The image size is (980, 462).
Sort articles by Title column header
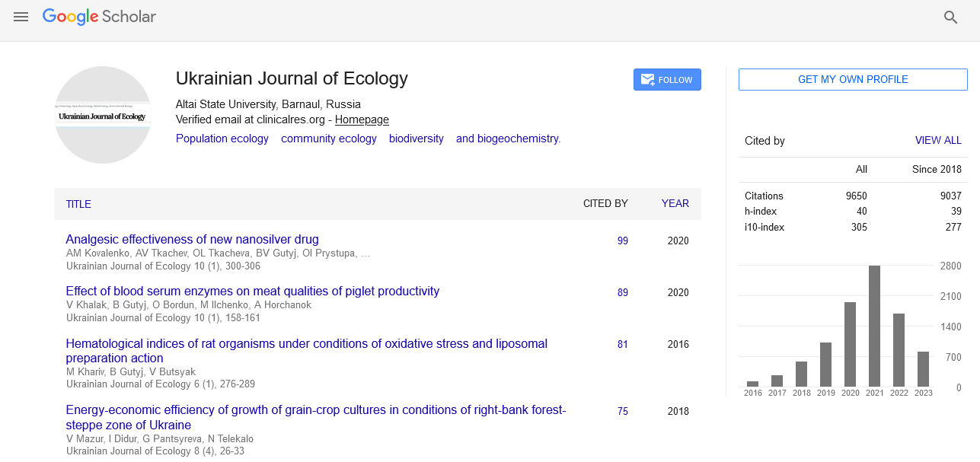[78, 204]
